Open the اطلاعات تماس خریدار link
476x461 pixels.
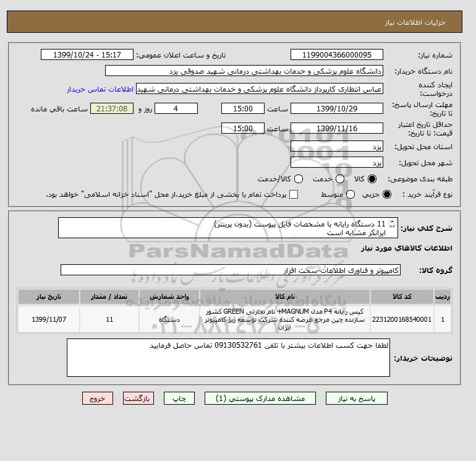pos(100,89)
